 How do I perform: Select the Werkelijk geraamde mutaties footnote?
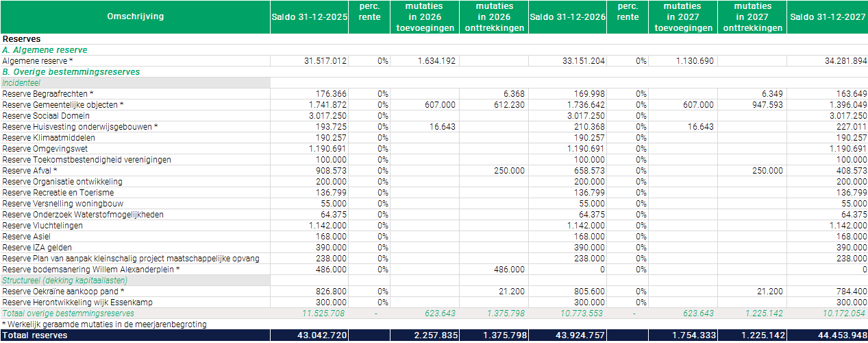click(x=103, y=324)
